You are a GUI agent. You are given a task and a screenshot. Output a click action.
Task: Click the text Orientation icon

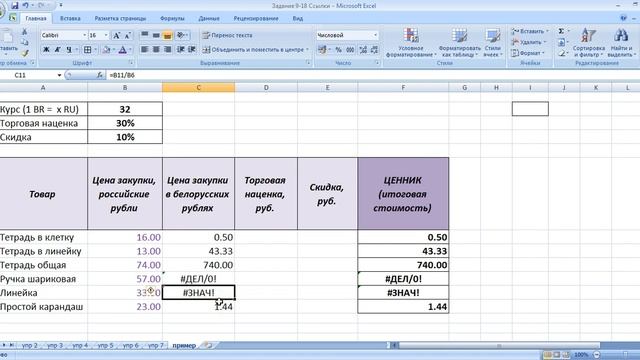[x=182, y=36]
